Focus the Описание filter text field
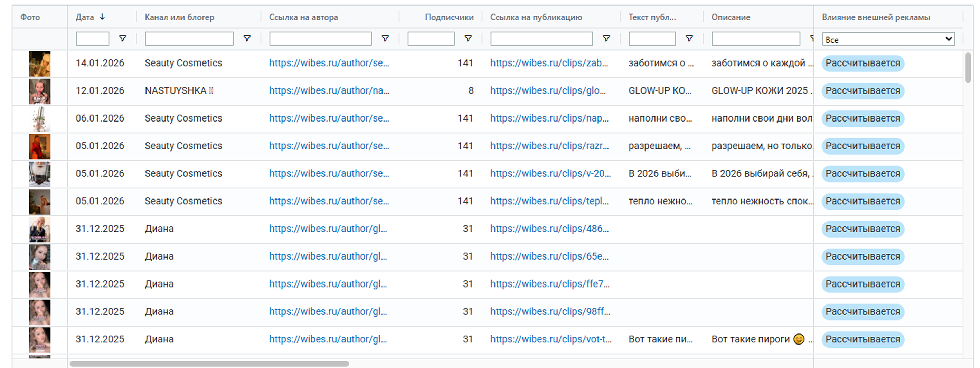 click(755, 38)
